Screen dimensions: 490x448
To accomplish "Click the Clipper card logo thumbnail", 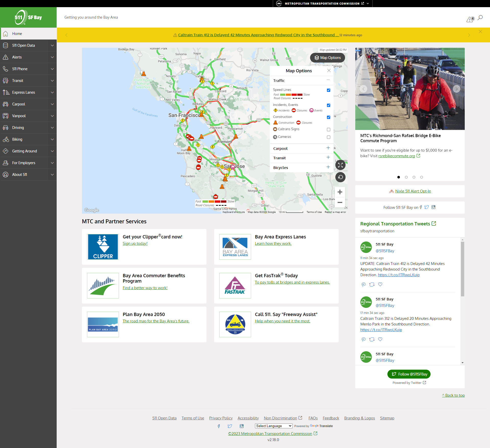I will click(103, 247).
